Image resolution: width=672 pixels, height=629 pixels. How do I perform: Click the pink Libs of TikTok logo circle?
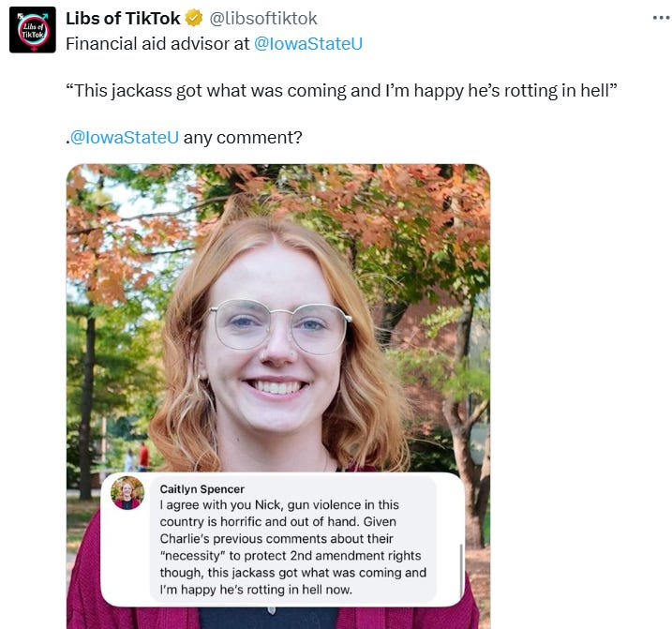point(33,31)
